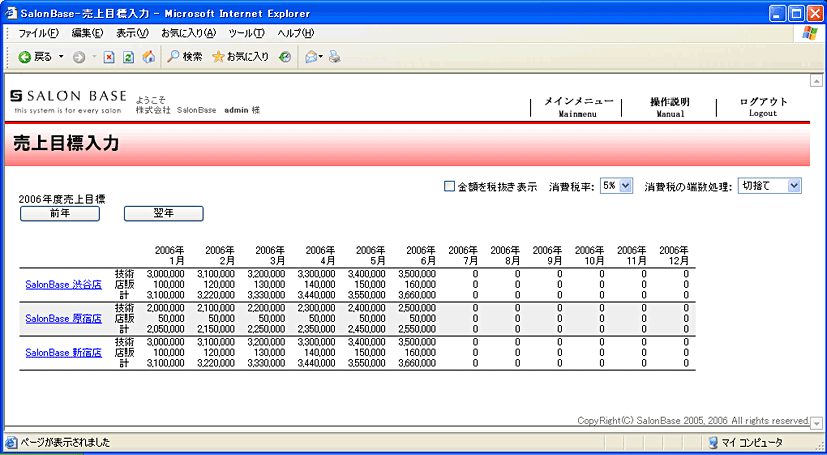The height and width of the screenshot is (455, 827).
Task: Refresh the page using the green arrows icon
Action: click(x=128, y=57)
